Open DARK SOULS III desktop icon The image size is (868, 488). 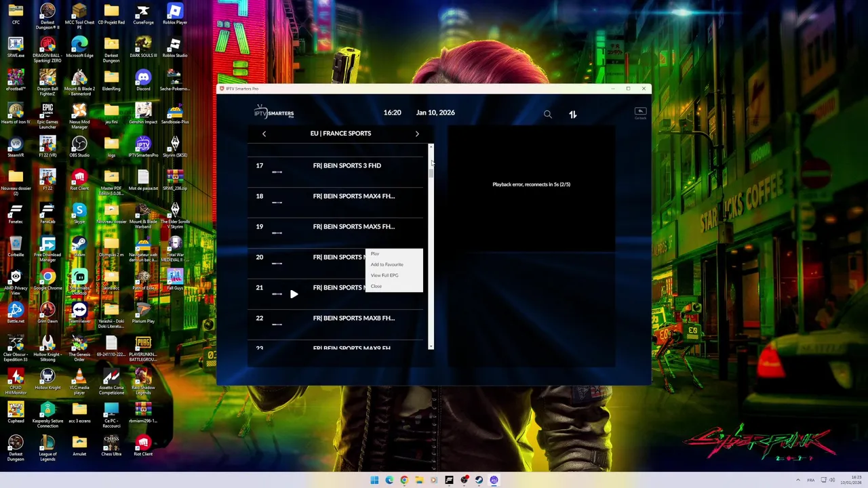143,47
